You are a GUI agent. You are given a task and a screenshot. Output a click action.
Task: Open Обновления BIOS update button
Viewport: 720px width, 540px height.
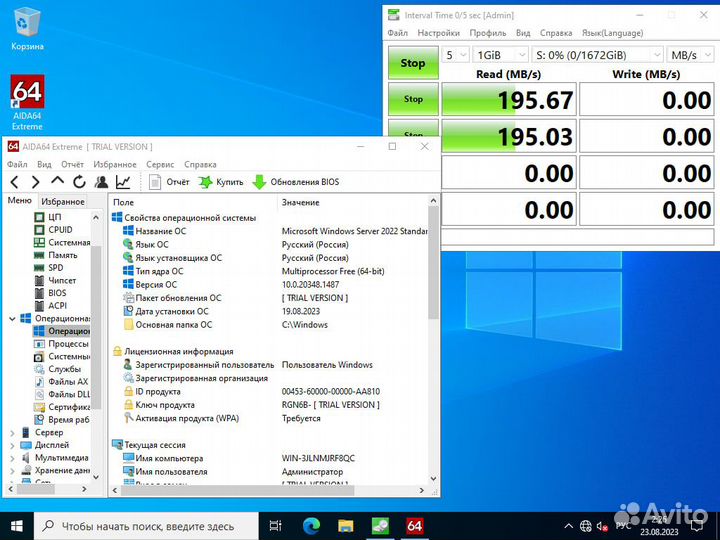click(x=296, y=182)
